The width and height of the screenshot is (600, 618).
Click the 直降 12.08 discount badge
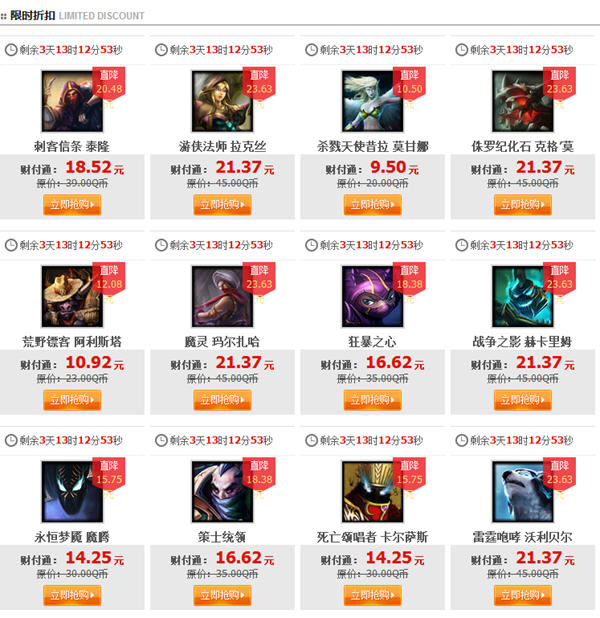[109, 277]
